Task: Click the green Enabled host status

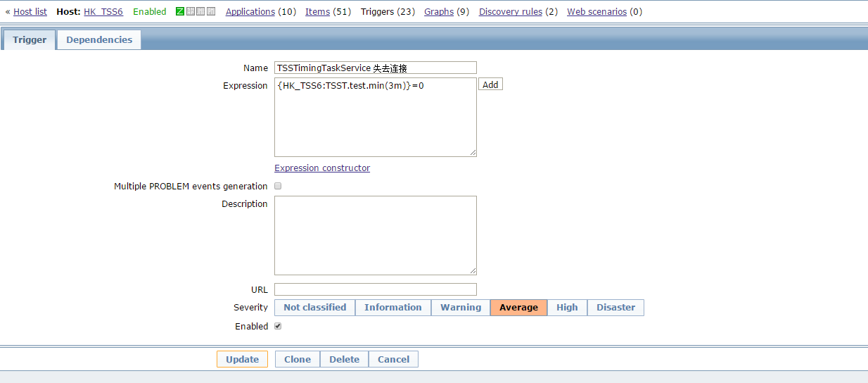Action: pyautogui.click(x=150, y=12)
